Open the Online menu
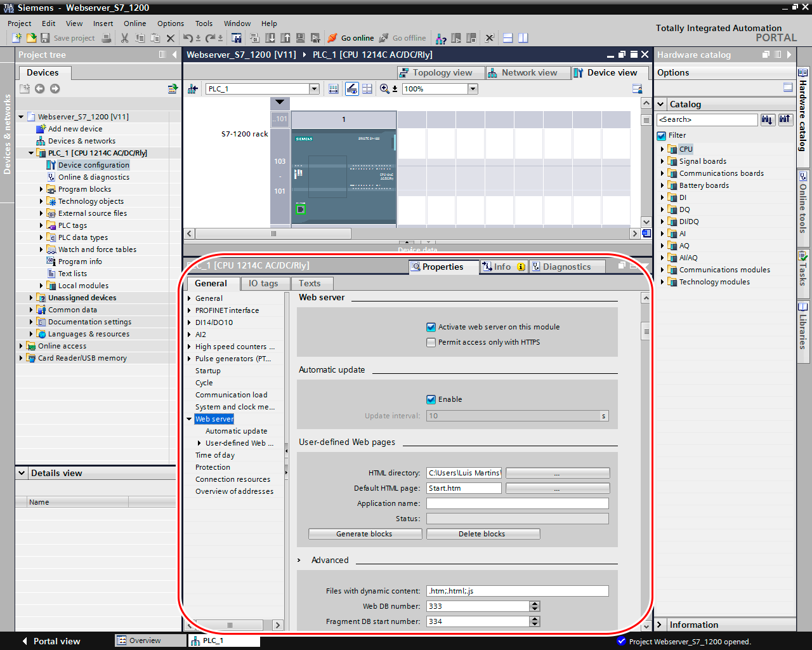 click(134, 23)
